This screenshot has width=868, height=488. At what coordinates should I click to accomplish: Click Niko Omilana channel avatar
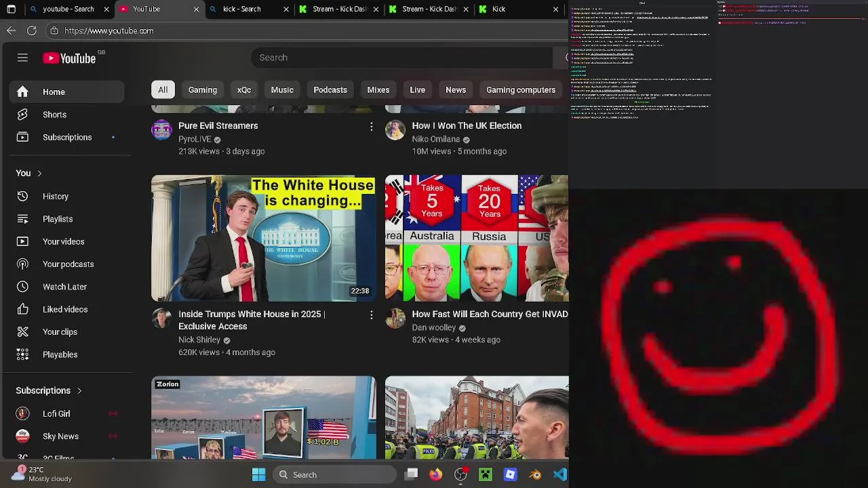(395, 129)
